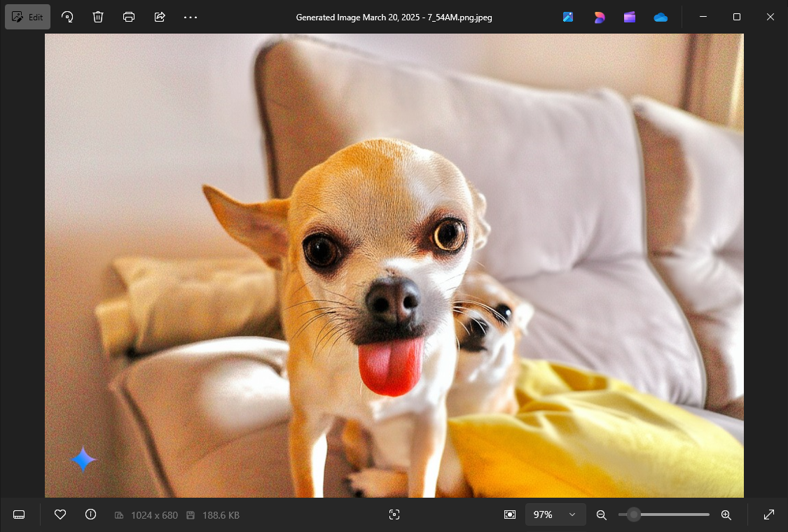The height and width of the screenshot is (532, 788).
Task: Click the fit-to-window zoom icon
Action: pyautogui.click(x=510, y=514)
